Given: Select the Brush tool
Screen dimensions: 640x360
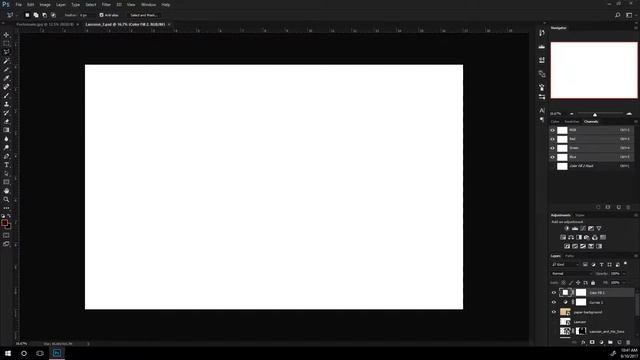Looking at the screenshot, I should point(6,96).
